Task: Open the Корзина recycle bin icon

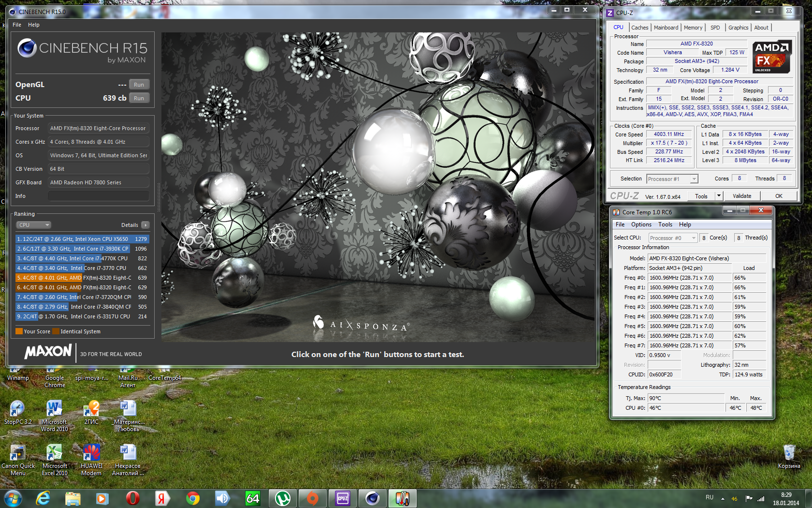Action: pos(789,457)
